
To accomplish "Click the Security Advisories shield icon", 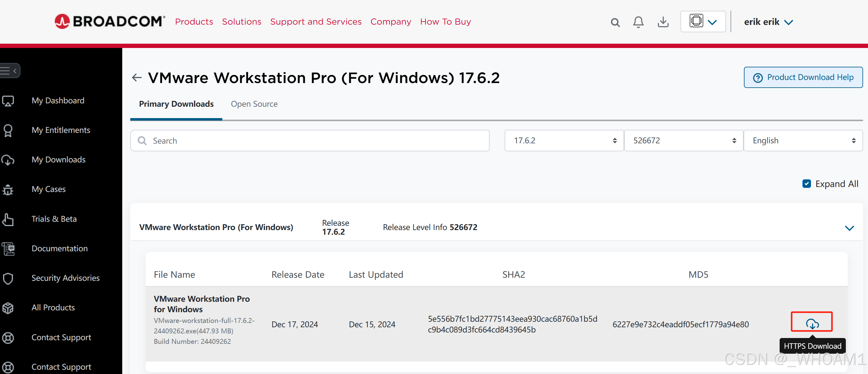I will [x=8, y=278].
